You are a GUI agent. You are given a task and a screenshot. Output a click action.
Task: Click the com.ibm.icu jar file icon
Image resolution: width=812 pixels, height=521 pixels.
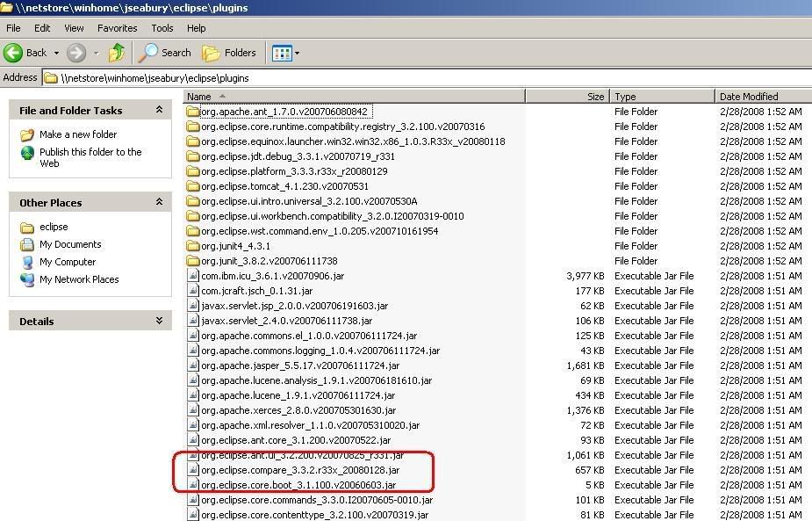point(193,276)
